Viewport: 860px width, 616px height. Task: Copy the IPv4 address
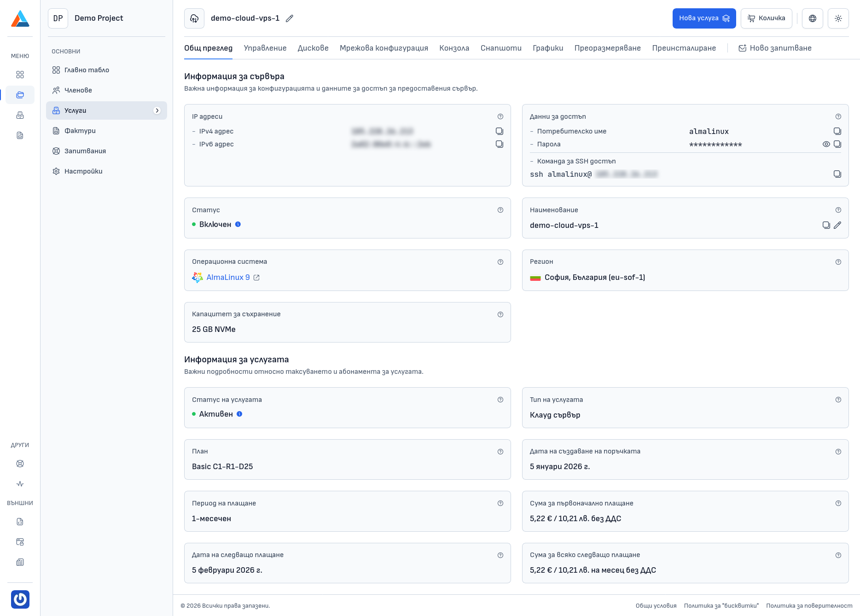pyautogui.click(x=499, y=131)
